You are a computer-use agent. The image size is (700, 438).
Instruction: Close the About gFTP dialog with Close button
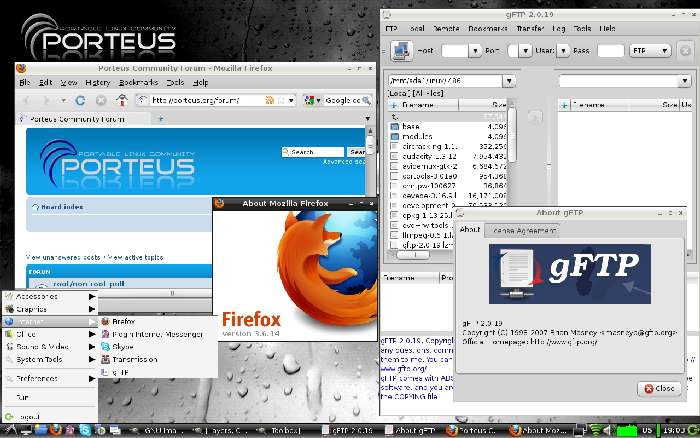(x=658, y=388)
